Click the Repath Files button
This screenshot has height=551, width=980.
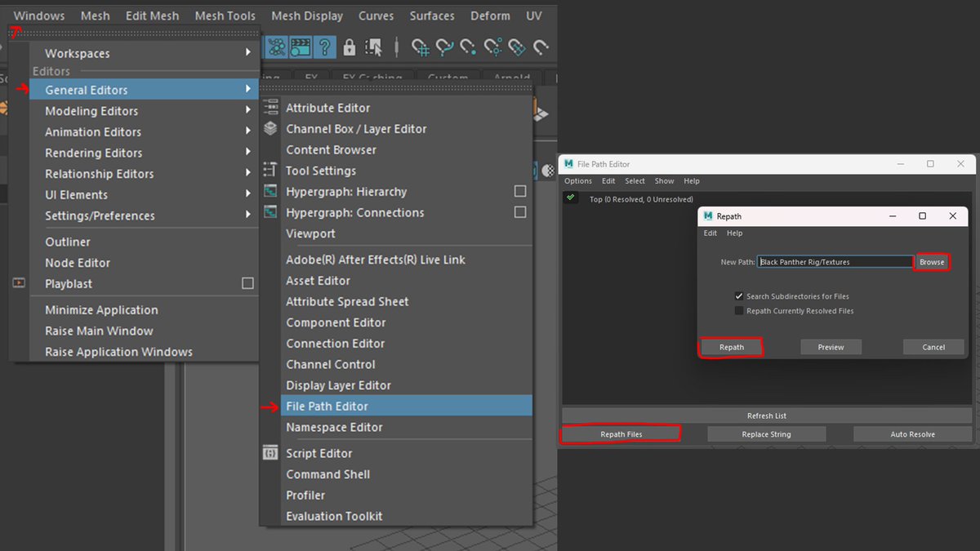[x=621, y=434]
